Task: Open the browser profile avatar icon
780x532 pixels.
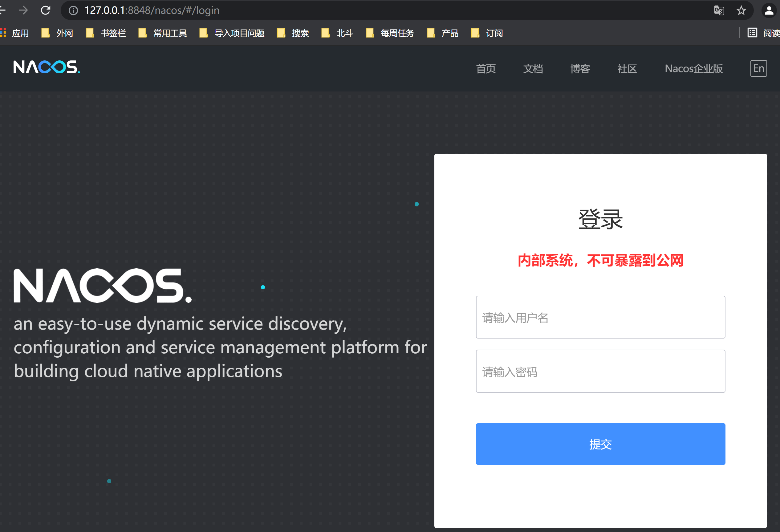Action: point(769,10)
